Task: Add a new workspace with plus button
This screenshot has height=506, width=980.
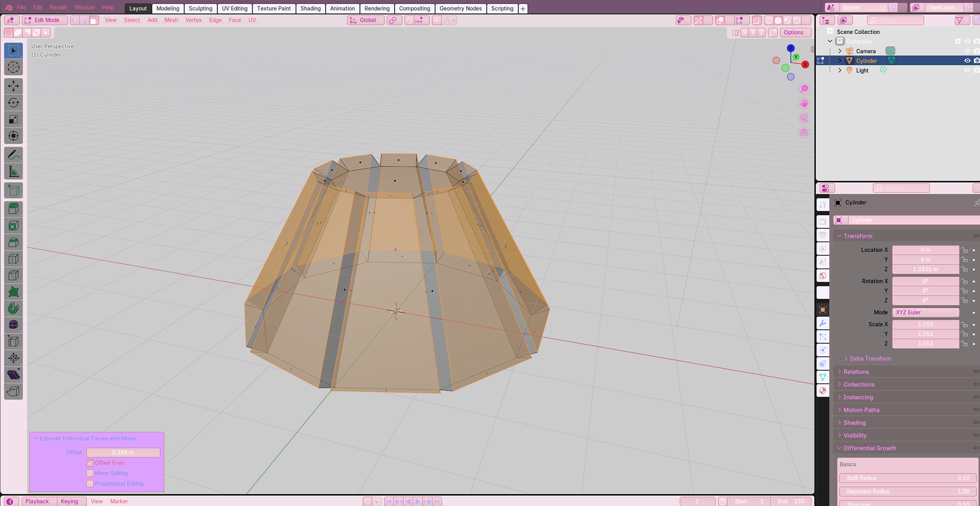Action: point(523,9)
